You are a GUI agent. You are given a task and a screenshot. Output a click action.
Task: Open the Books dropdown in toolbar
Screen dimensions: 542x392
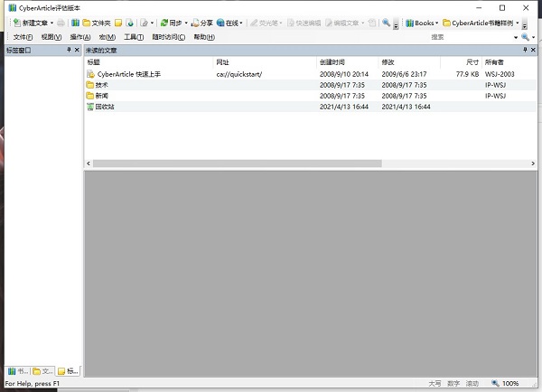(x=422, y=23)
